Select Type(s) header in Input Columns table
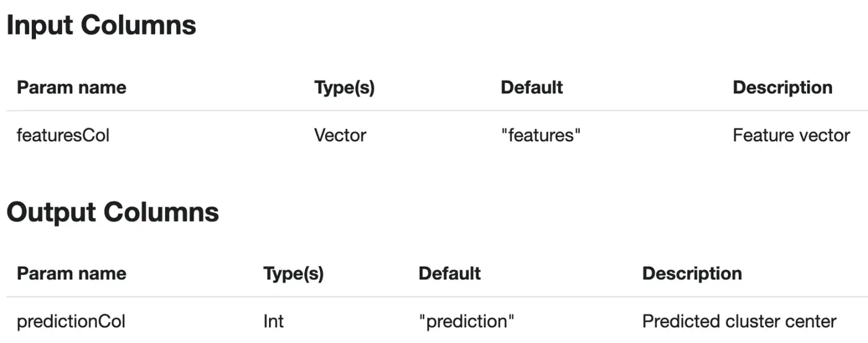 [x=344, y=87]
